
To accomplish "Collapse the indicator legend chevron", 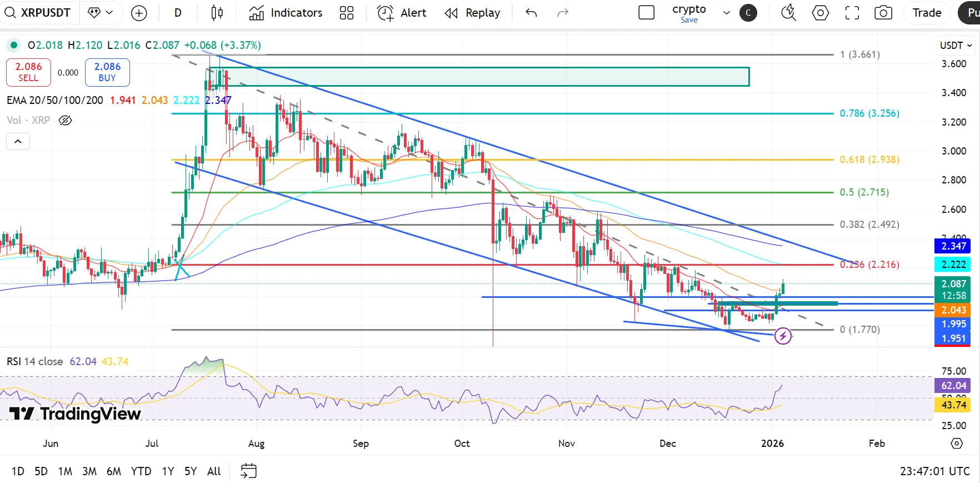I will point(18,141).
